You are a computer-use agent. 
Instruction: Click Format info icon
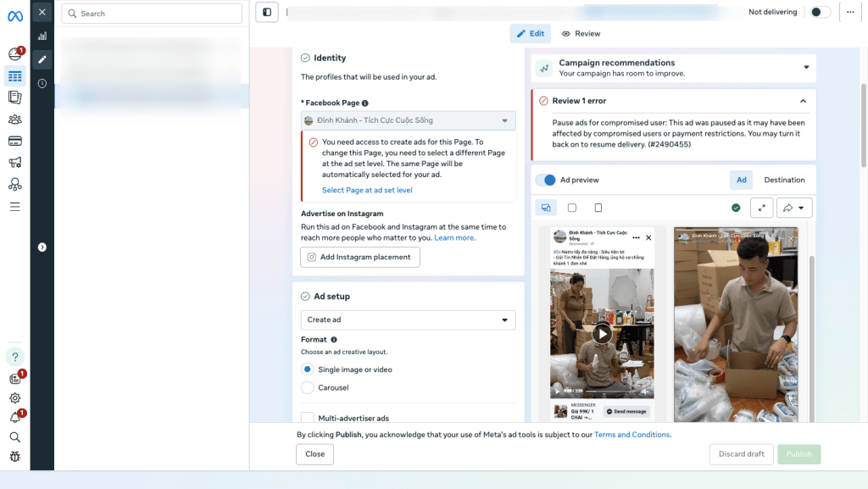click(334, 340)
